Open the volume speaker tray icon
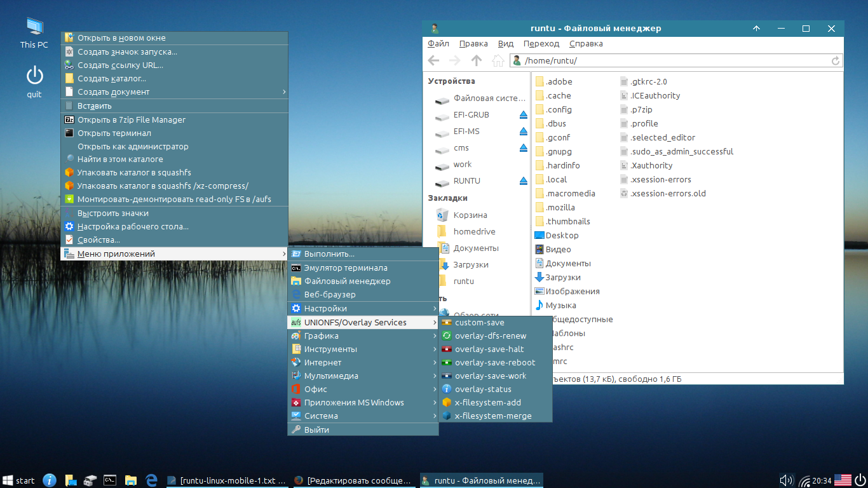 [787, 480]
